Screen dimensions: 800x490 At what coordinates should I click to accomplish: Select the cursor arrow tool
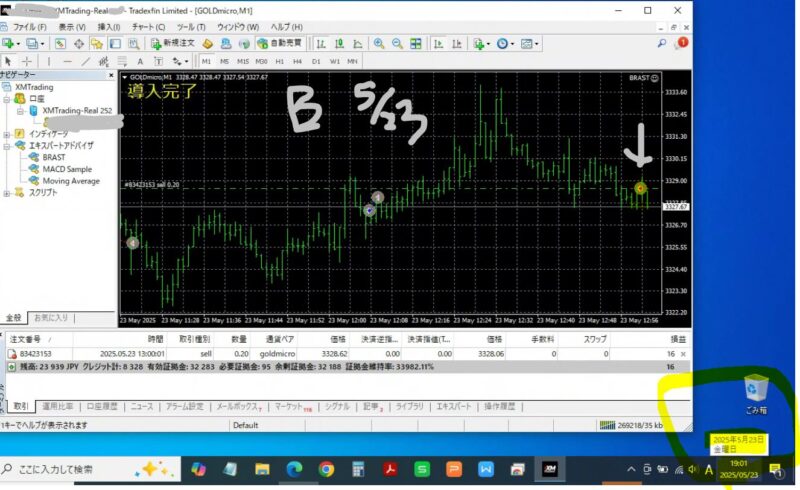8,61
